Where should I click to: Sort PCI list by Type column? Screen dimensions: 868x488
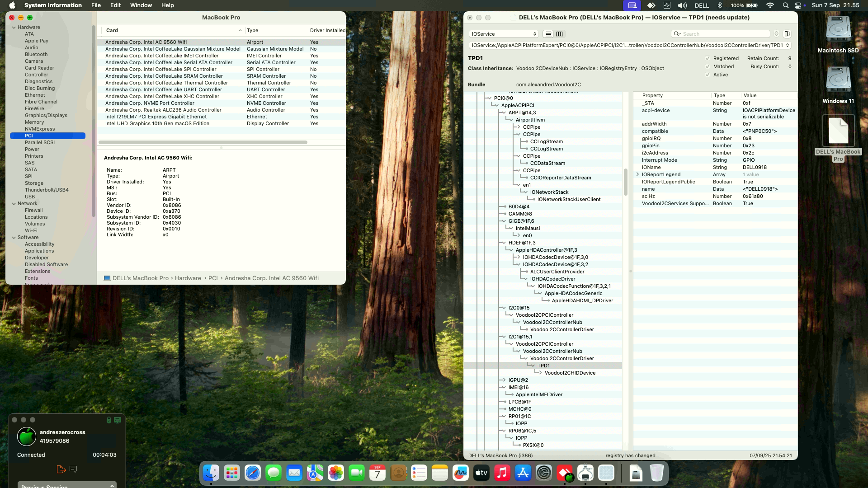(276, 30)
